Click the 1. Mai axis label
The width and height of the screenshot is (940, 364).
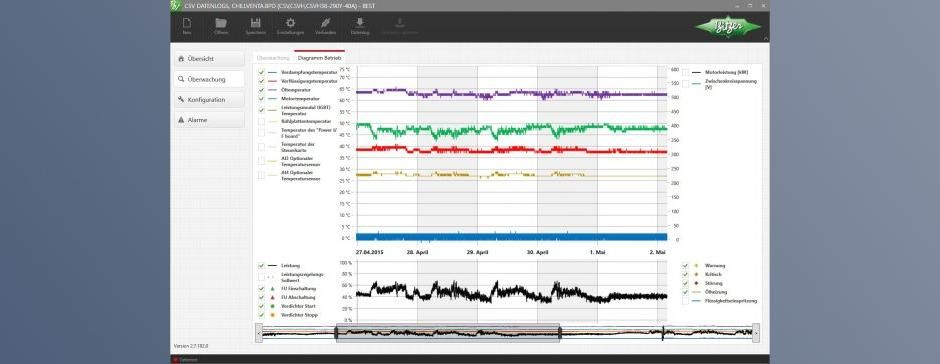(x=598, y=252)
